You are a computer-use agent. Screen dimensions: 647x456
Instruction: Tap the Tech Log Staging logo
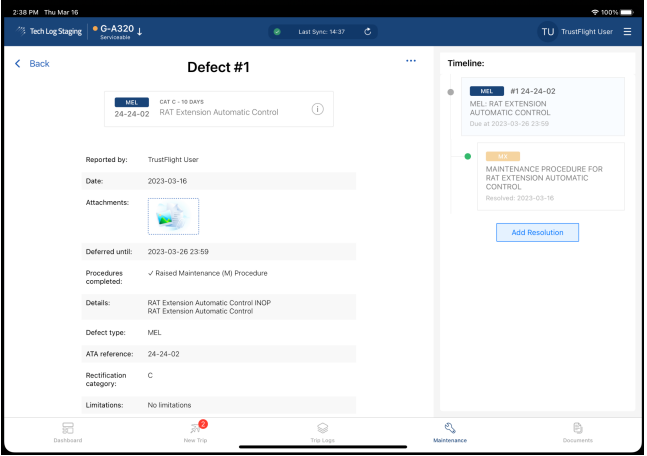(47, 32)
